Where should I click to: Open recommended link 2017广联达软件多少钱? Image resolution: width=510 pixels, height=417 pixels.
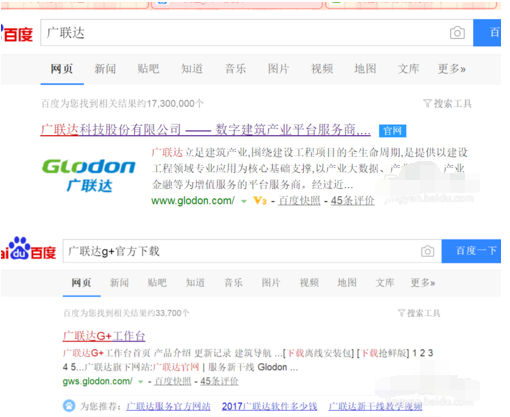pos(269,406)
